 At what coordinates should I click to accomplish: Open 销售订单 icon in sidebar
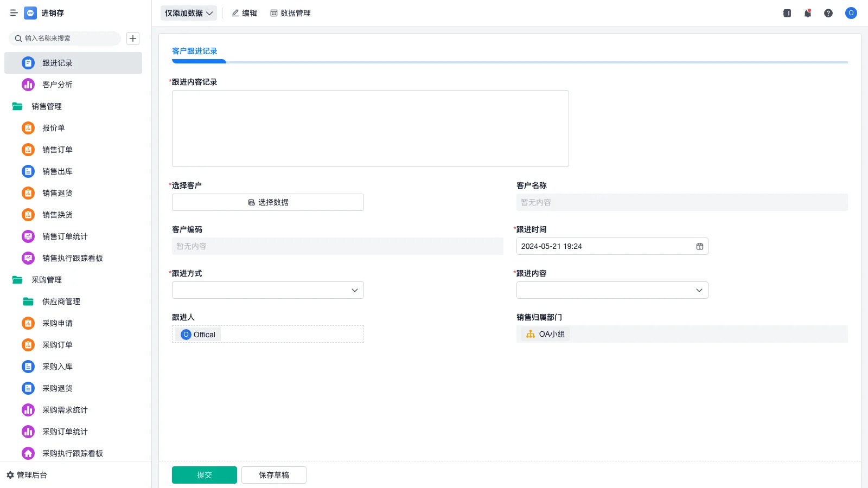pos(28,150)
